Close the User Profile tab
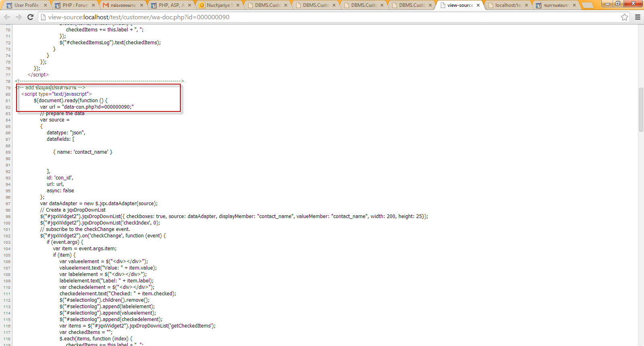The width and height of the screenshot is (644, 346). [x=45, y=5]
